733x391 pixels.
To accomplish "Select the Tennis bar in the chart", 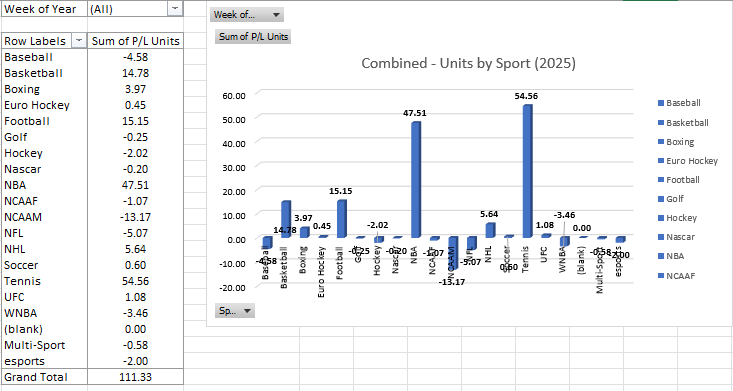I will [x=527, y=171].
